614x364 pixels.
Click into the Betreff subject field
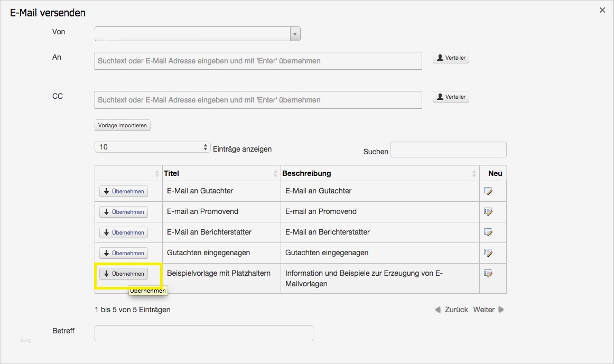(x=203, y=333)
